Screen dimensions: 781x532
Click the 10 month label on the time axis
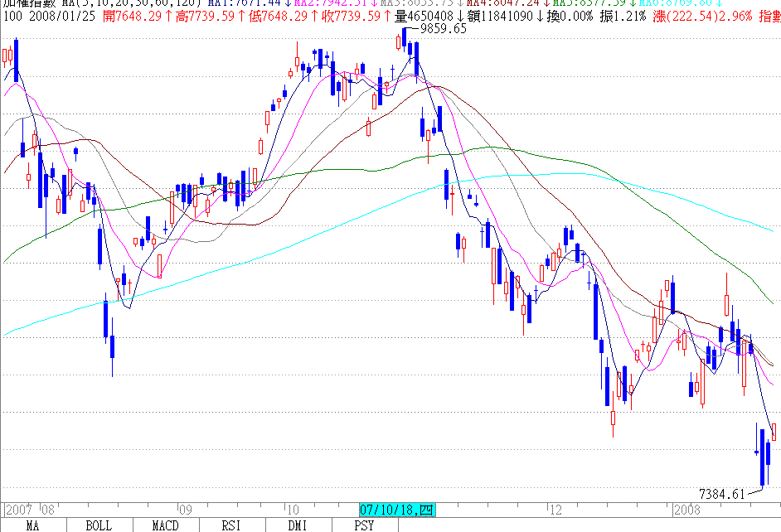292,510
